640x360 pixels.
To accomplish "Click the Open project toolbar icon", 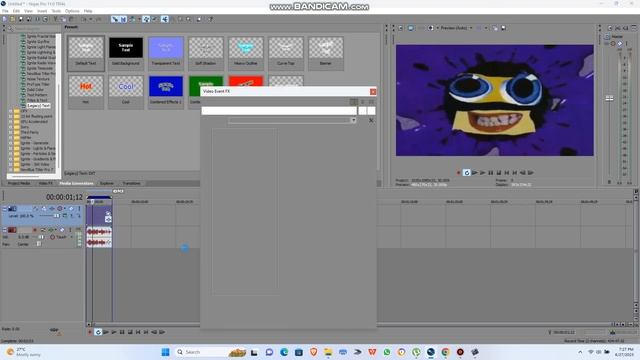I will click(x=13, y=19).
